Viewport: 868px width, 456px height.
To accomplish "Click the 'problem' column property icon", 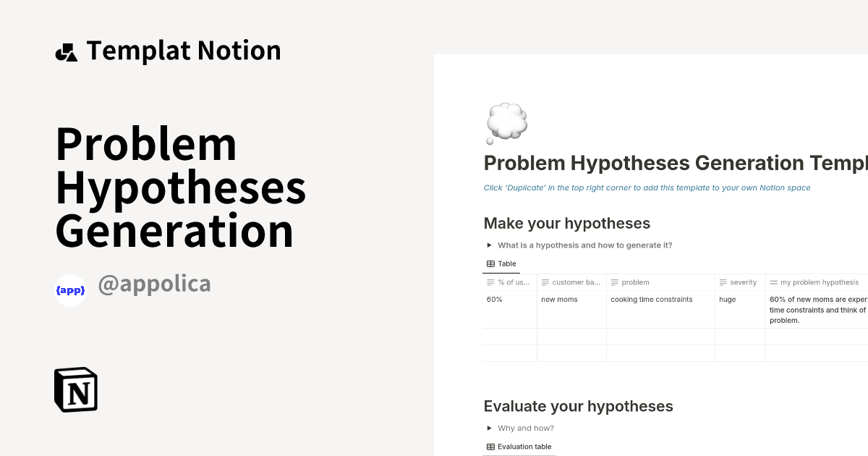I will [613, 282].
